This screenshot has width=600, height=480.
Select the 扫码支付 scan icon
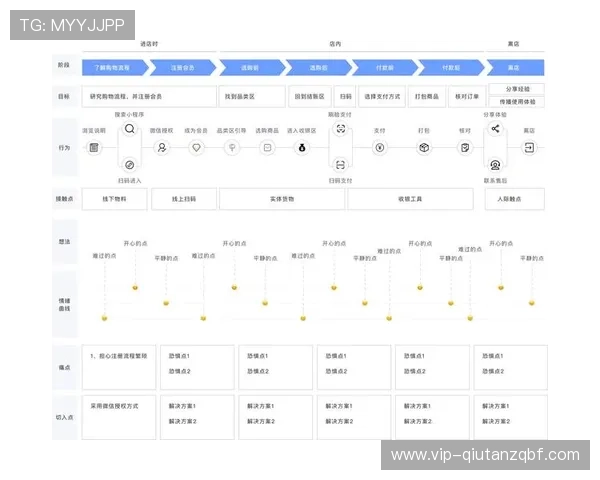click(341, 165)
